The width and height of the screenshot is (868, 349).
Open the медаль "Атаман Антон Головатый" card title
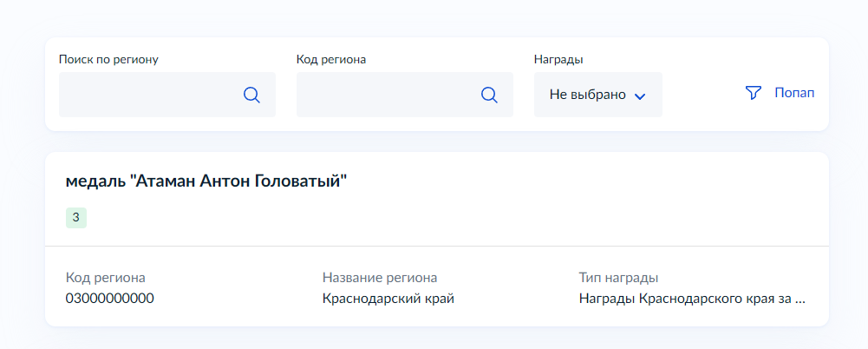coord(206,181)
